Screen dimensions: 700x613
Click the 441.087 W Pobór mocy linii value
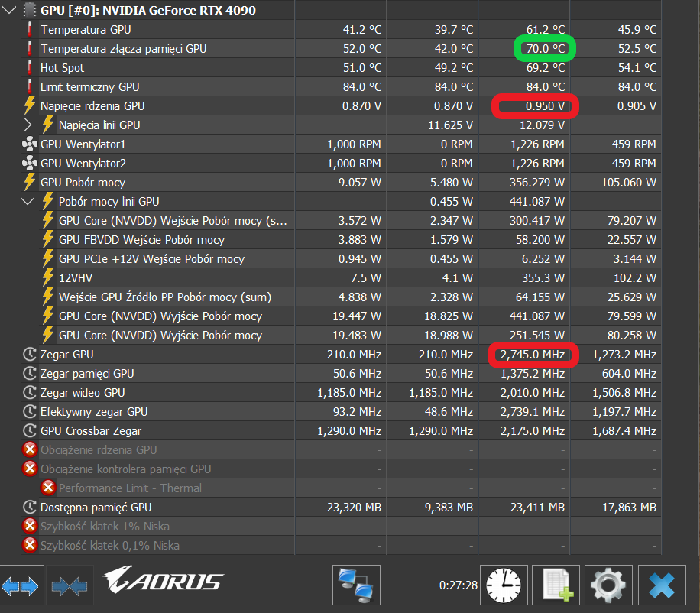tap(537, 202)
